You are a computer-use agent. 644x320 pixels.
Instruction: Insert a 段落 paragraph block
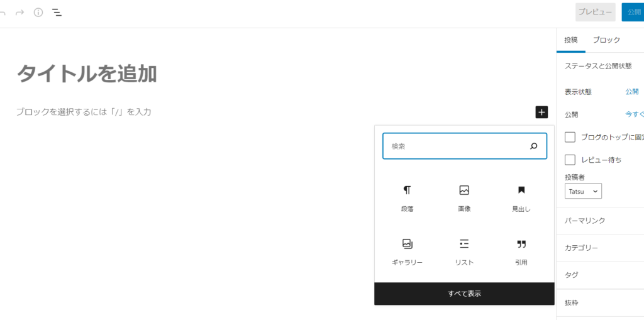(x=407, y=198)
